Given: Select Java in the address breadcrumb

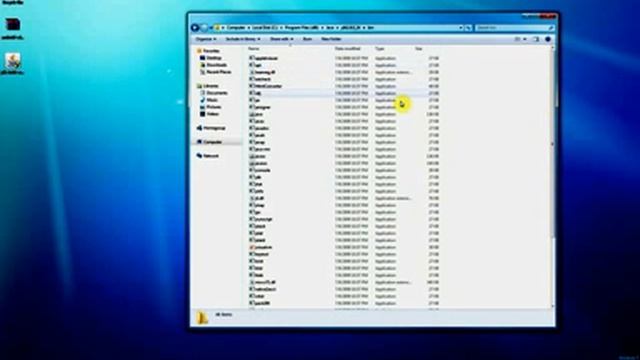Looking at the screenshot, I should pyautogui.click(x=330, y=28).
